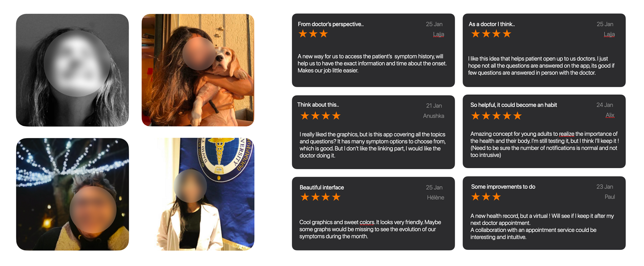This screenshot has height=266, width=644.
Task: Click the stars under 'Some improvements to do'
Action: pyautogui.click(x=486, y=197)
